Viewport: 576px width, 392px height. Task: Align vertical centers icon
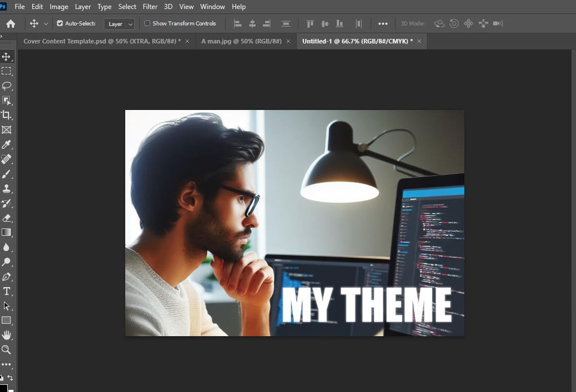[325, 24]
